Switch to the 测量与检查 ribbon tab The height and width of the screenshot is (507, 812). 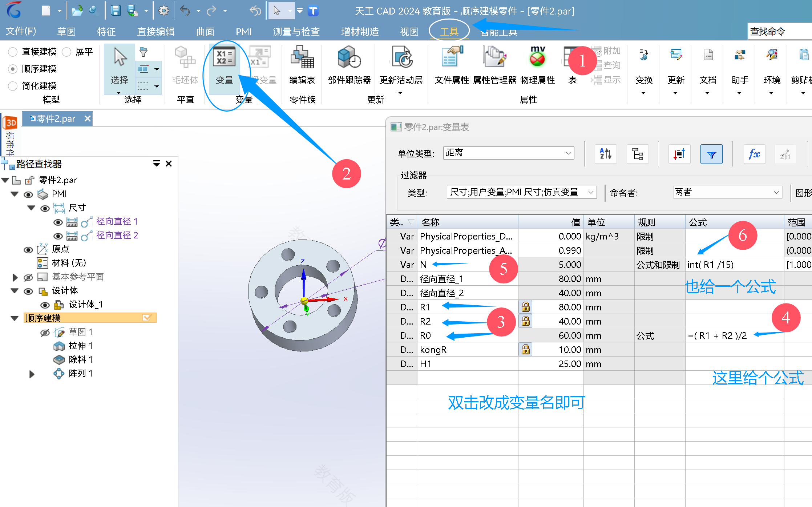tap(296, 32)
